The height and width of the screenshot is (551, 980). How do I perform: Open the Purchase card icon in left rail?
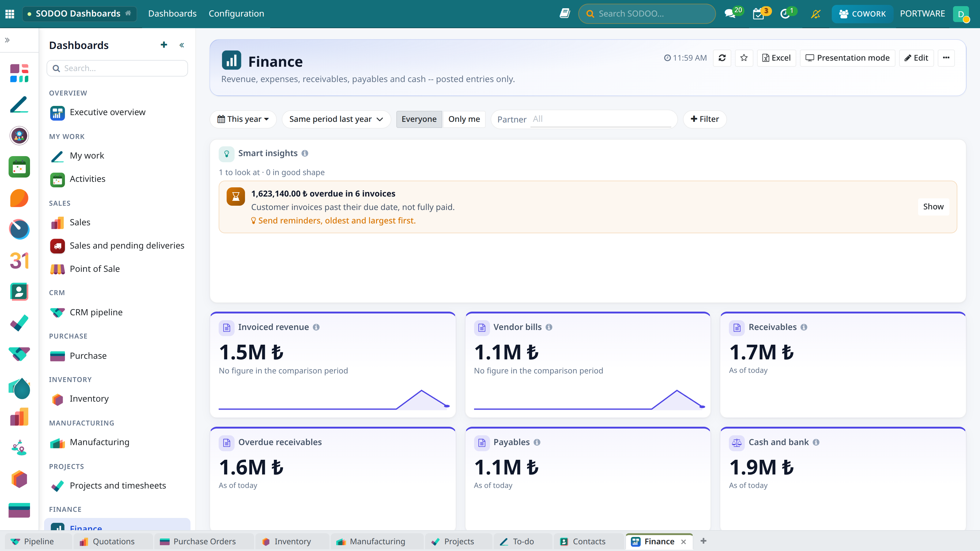[19, 510]
